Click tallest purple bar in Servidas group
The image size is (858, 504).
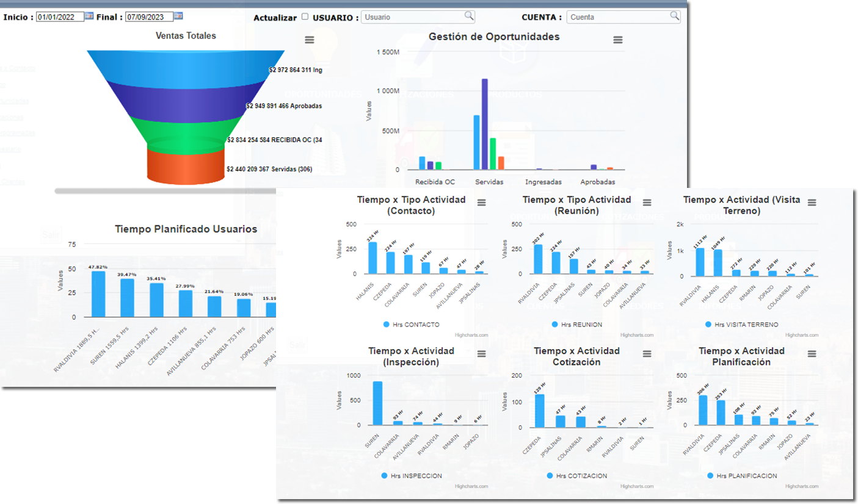pos(484,124)
